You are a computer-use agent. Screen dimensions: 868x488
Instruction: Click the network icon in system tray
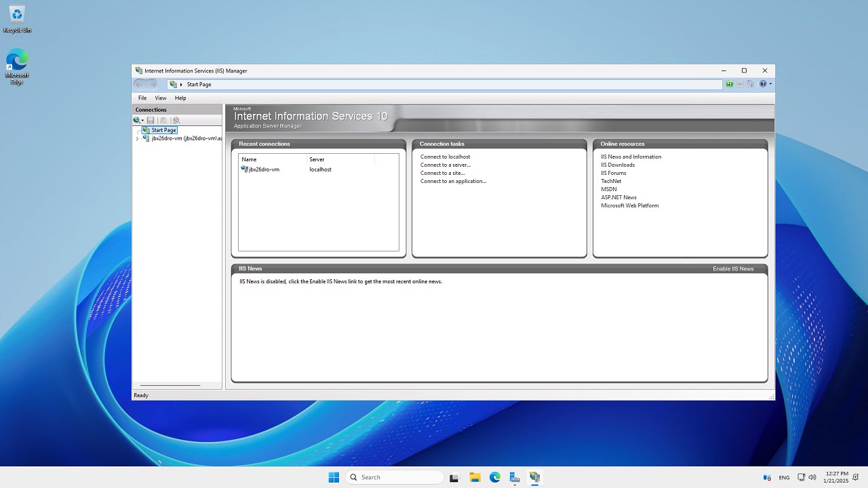coord(801,477)
